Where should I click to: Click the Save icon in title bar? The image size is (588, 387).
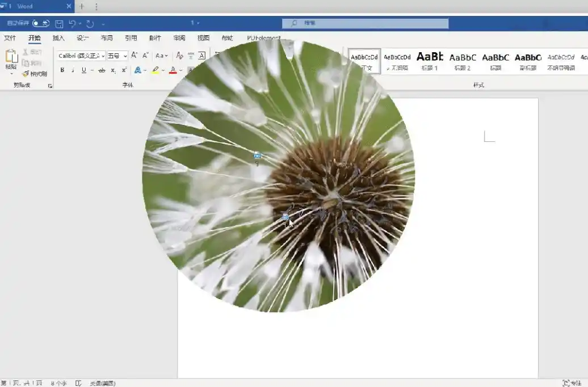[59, 23]
